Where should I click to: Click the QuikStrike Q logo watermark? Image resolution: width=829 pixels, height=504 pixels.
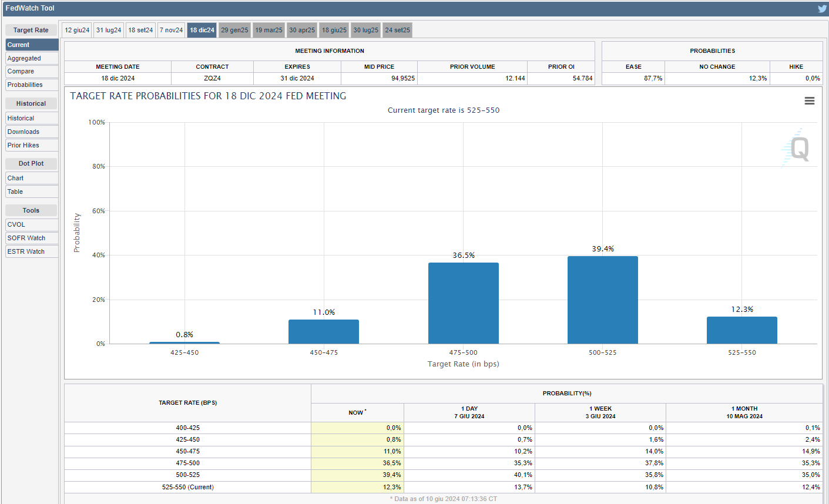[x=798, y=147]
